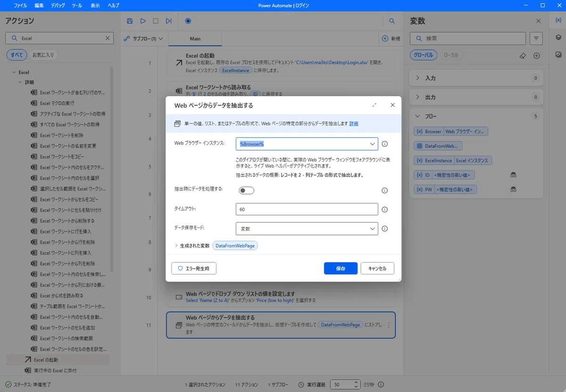Show info for Timeout field
This screenshot has height=392, width=566.
click(384, 209)
